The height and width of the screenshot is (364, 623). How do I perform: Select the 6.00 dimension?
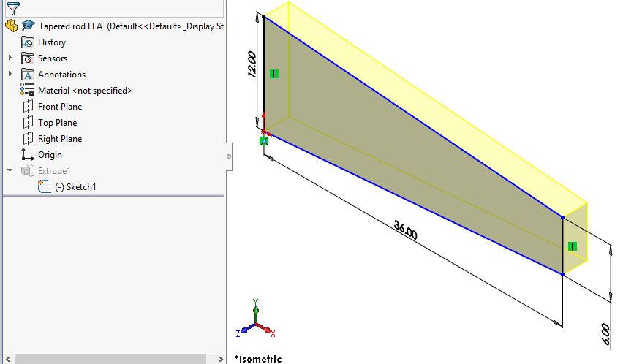pyautogui.click(x=605, y=334)
